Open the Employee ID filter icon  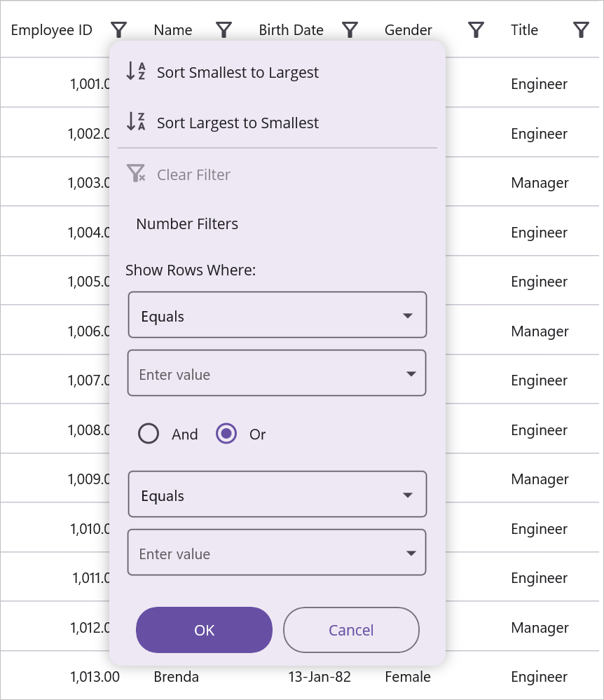coord(118,29)
